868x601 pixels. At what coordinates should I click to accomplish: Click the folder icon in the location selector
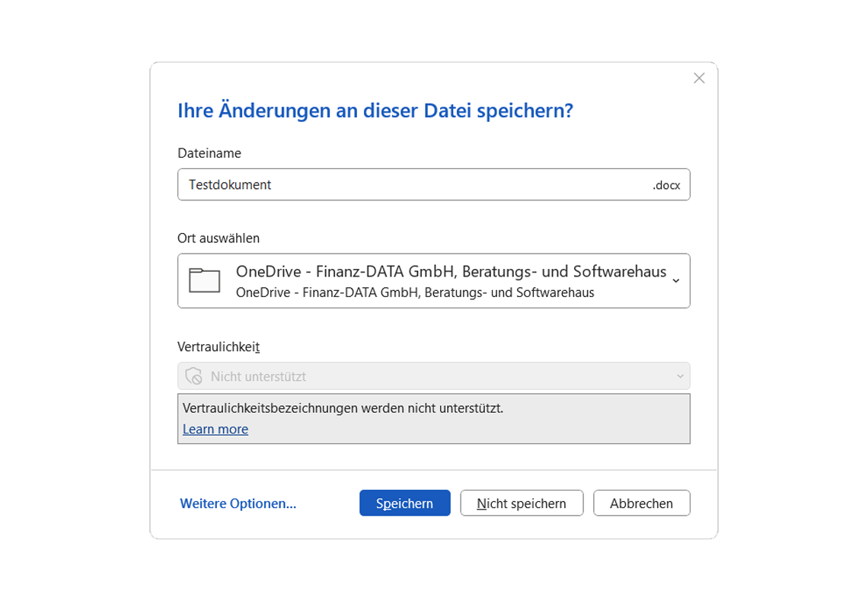203,280
